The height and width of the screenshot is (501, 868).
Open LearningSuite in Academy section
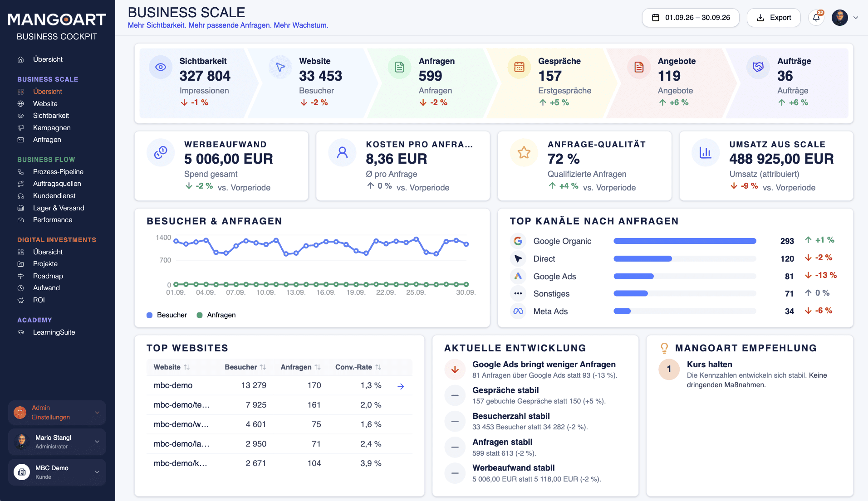[x=54, y=332]
